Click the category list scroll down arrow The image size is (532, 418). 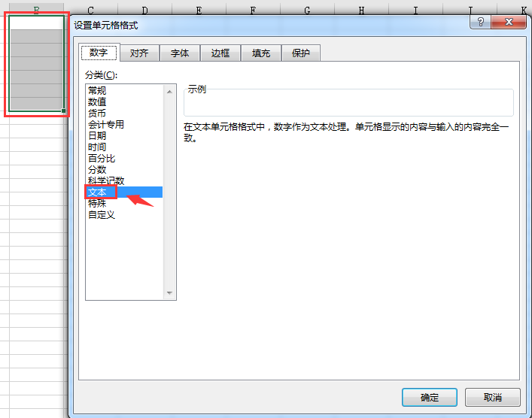(169, 293)
